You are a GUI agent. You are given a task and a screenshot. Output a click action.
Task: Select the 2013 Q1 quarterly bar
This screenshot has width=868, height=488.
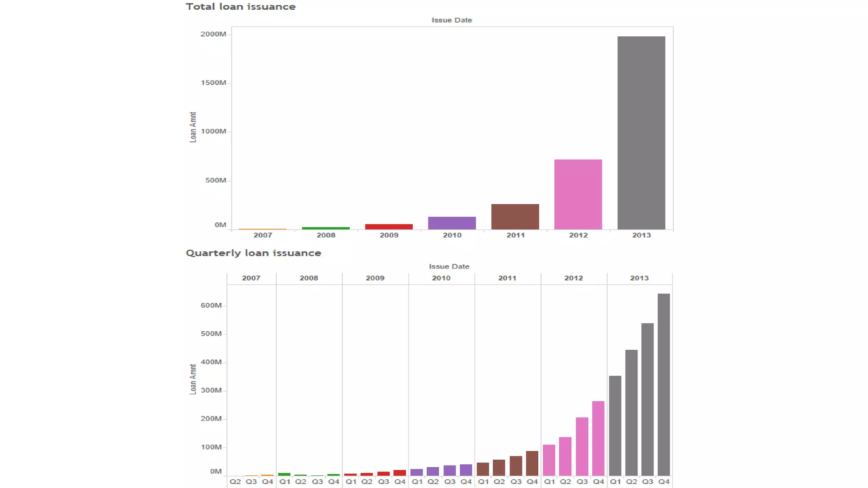click(x=615, y=426)
